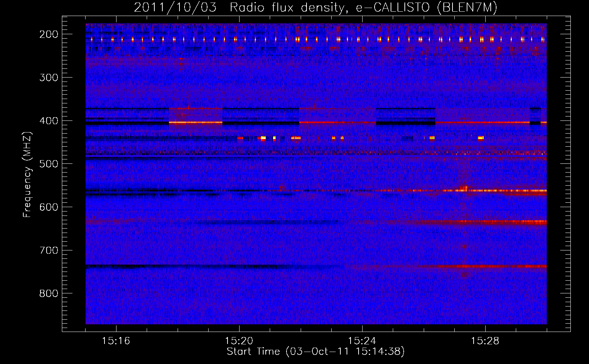Click the 400 frequency tick label
Screen dimensions: 589x364
point(48,121)
